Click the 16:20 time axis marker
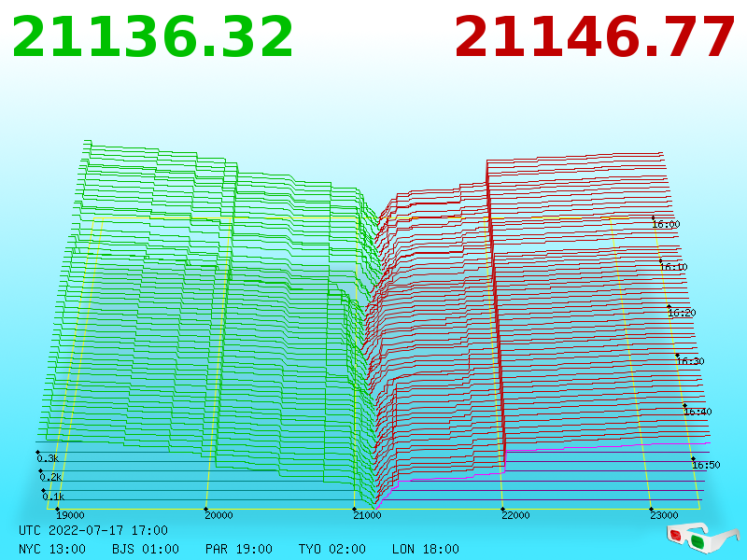Screen dimensions: 747x560 pos(682,313)
